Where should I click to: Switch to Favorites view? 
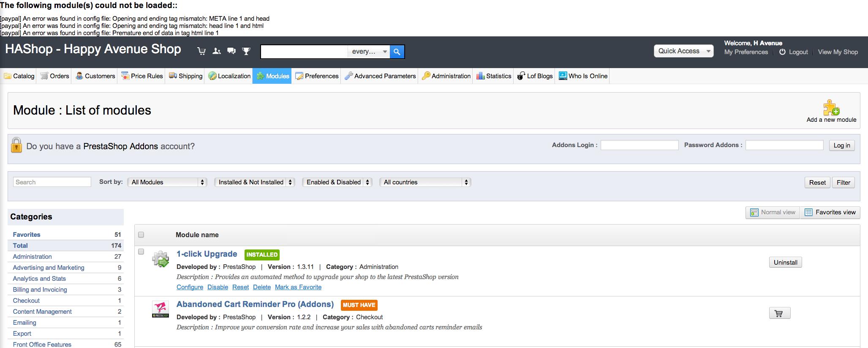pyautogui.click(x=830, y=212)
